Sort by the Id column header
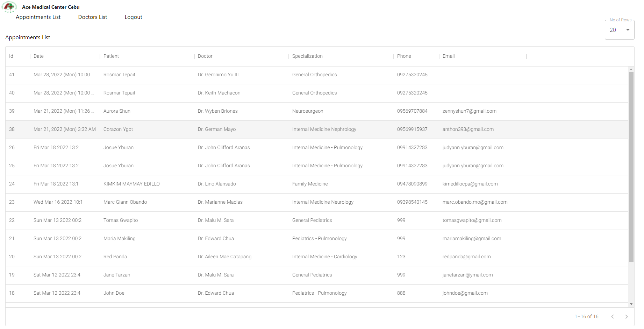Image resolution: width=644 pixels, height=329 pixels. 11,56
